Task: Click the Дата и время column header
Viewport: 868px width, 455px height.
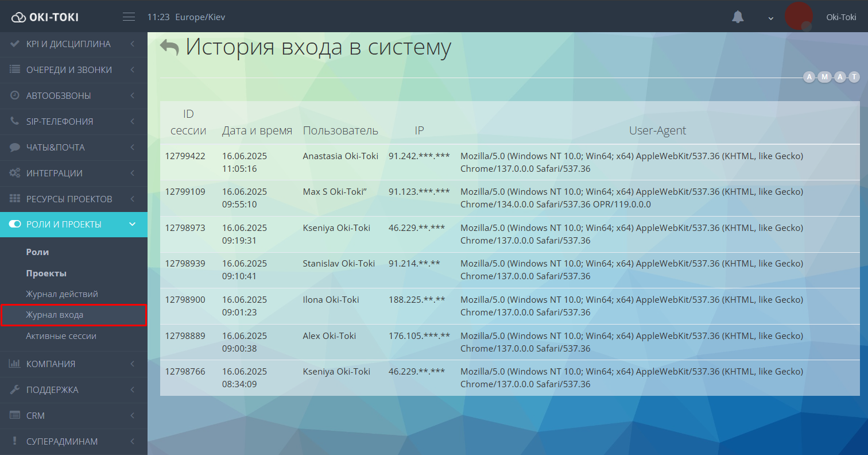Action: (257, 130)
